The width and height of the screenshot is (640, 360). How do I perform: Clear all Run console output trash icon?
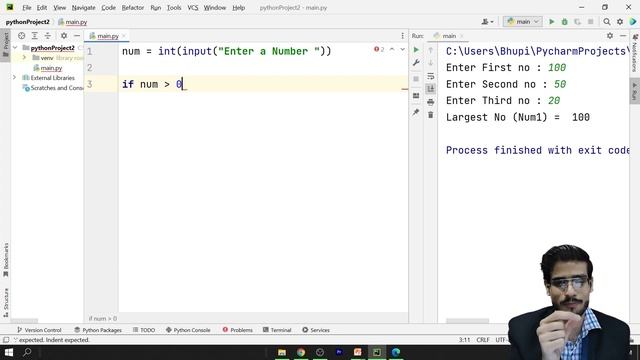pos(431,115)
